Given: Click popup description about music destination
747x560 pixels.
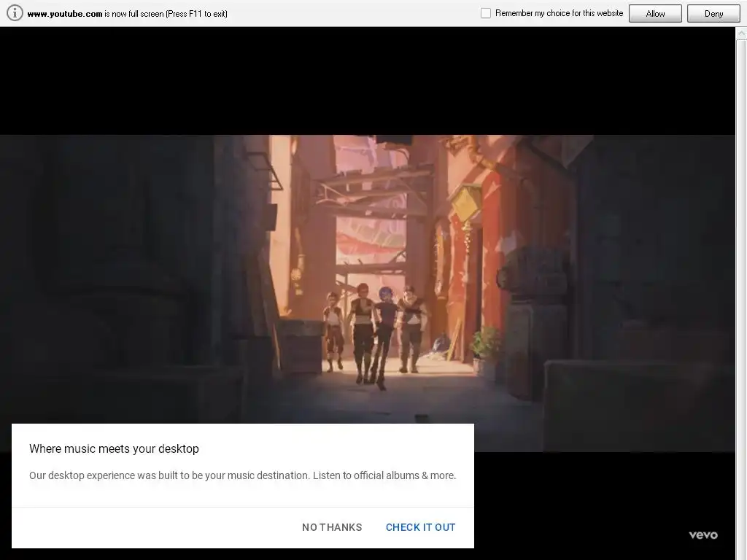Looking at the screenshot, I should (x=242, y=475).
